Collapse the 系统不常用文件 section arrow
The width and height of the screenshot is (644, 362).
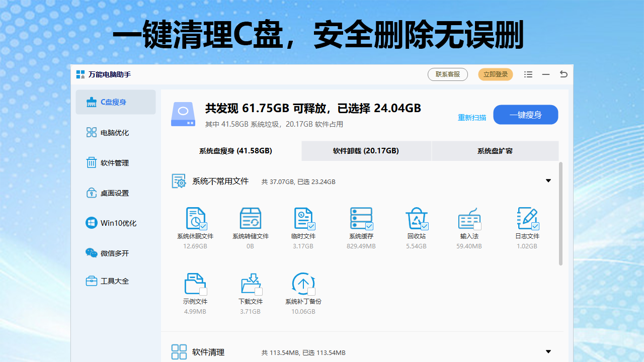pos(548,181)
